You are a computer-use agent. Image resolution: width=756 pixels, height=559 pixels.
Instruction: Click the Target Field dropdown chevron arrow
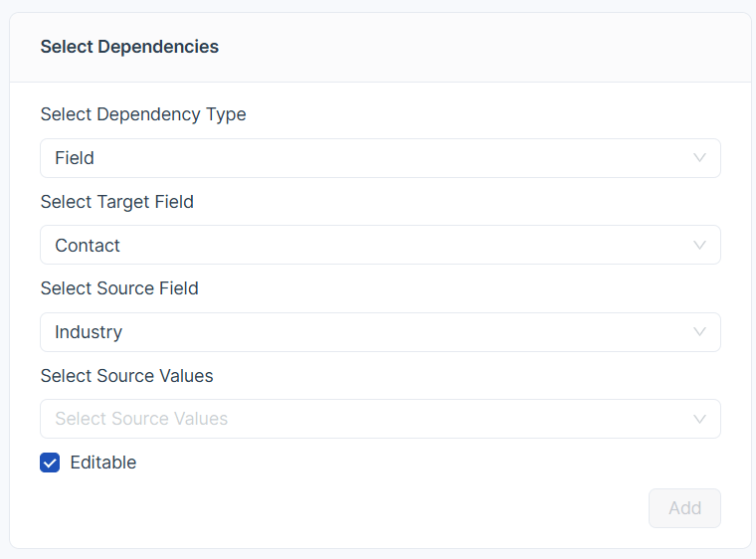pos(699,245)
